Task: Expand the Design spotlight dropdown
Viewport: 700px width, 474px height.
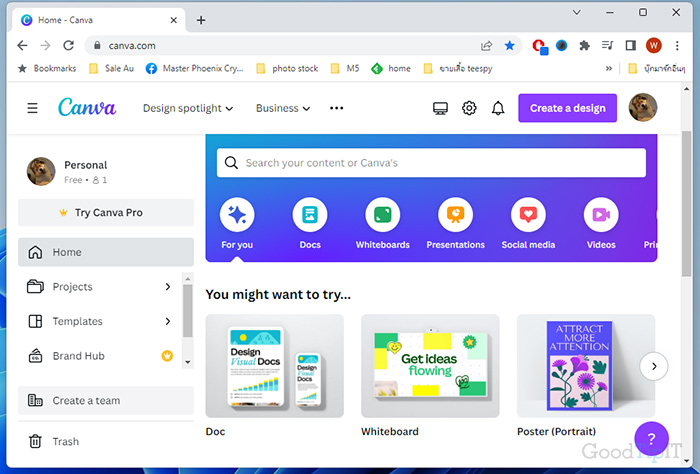Action: click(188, 108)
